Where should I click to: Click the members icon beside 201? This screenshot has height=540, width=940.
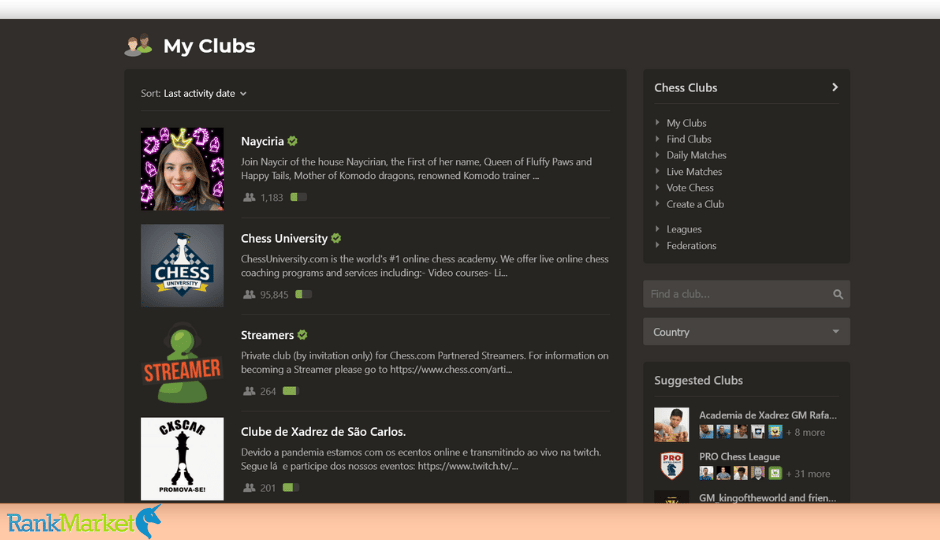coord(249,487)
